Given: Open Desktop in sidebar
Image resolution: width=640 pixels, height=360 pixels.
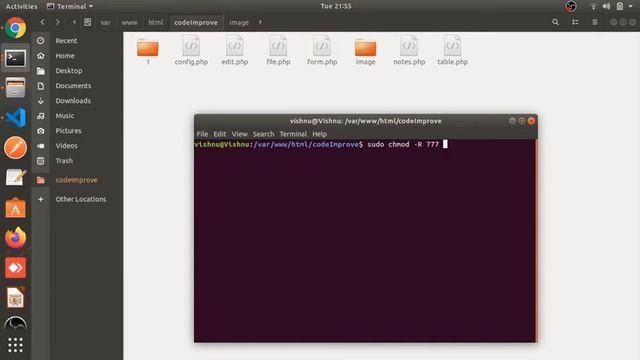Looking at the screenshot, I should tap(69, 71).
